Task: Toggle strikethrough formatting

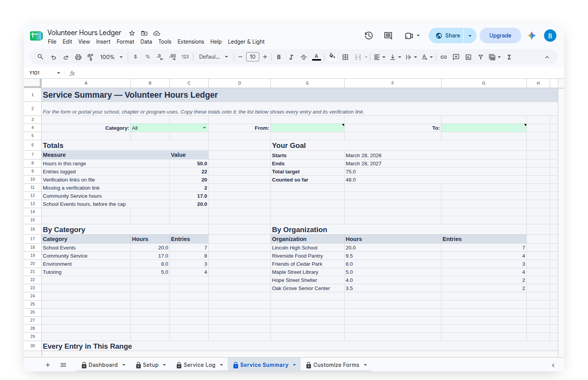Action: (304, 57)
